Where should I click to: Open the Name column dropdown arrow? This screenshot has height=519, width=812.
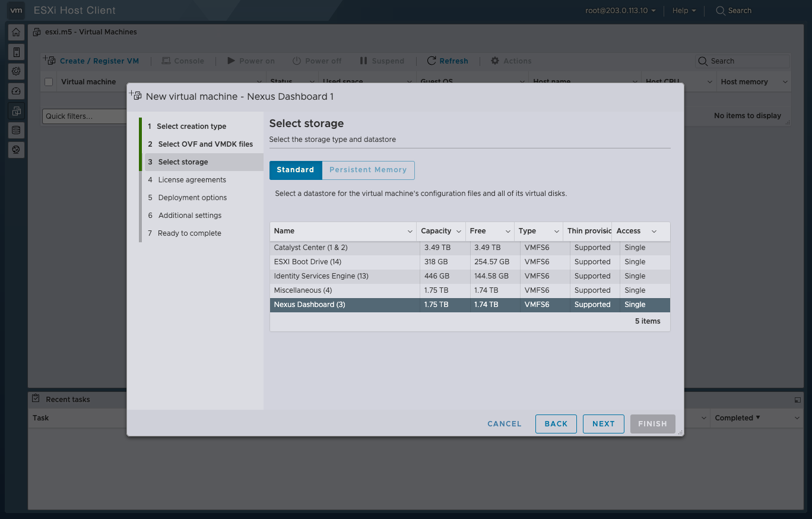(x=410, y=231)
